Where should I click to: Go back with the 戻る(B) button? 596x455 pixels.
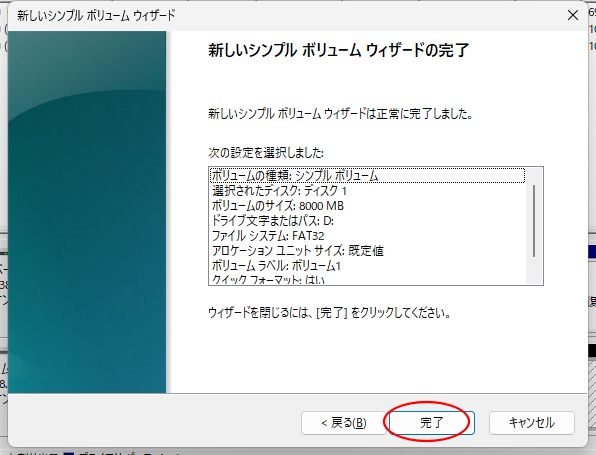[344, 423]
